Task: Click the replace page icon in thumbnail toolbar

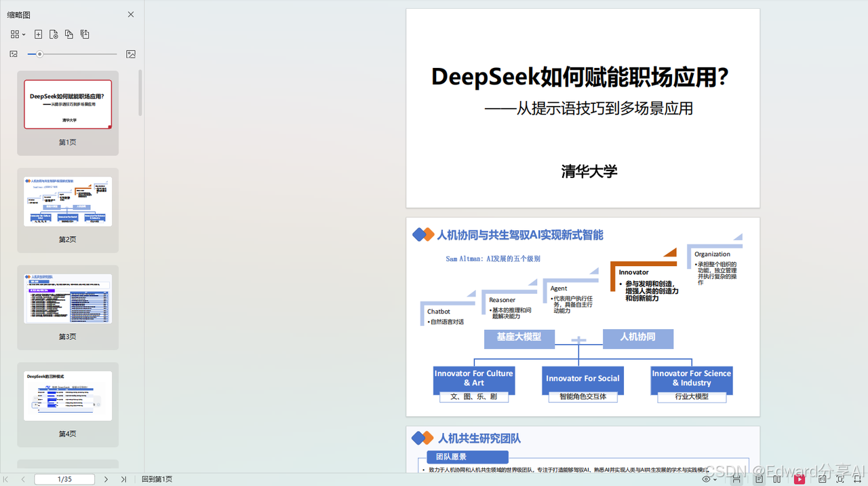Action: pyautogui.click(x=69, y=34)
